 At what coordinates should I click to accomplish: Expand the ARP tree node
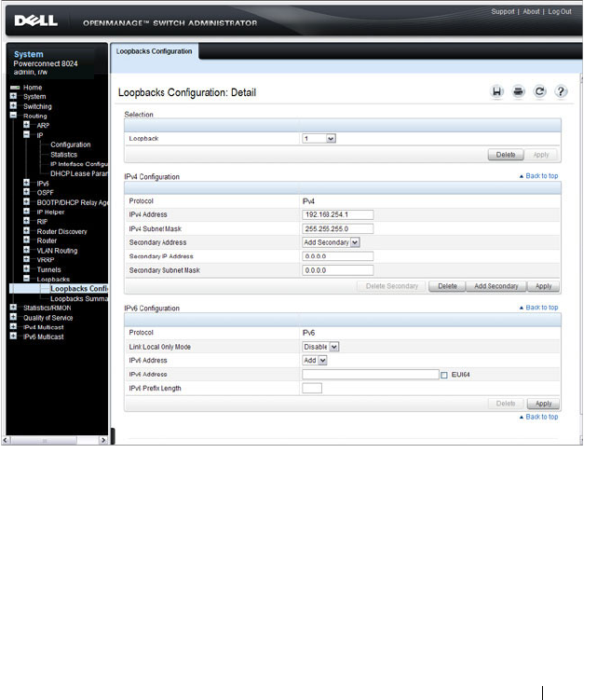coord(27,125)
